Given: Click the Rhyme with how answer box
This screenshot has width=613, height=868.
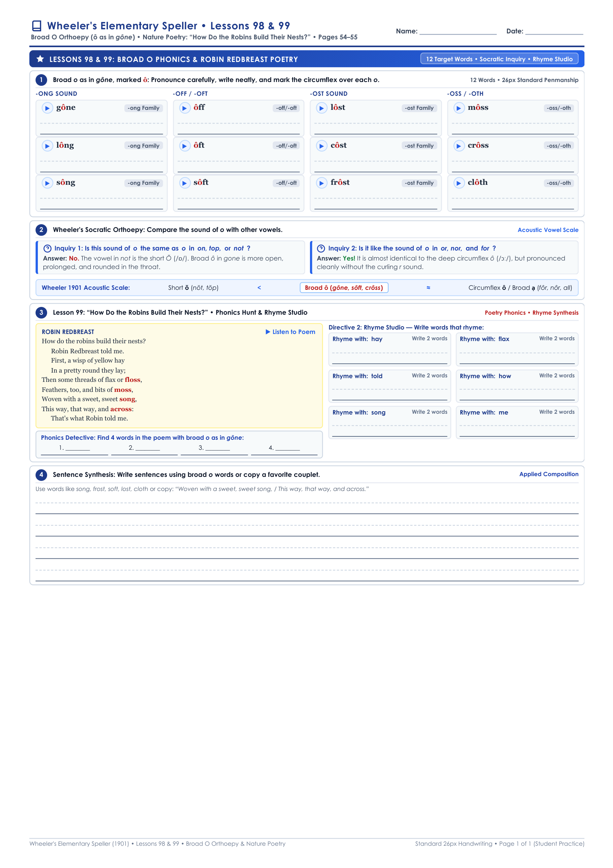Looking at the screenshot, I should tap(517, 386).
